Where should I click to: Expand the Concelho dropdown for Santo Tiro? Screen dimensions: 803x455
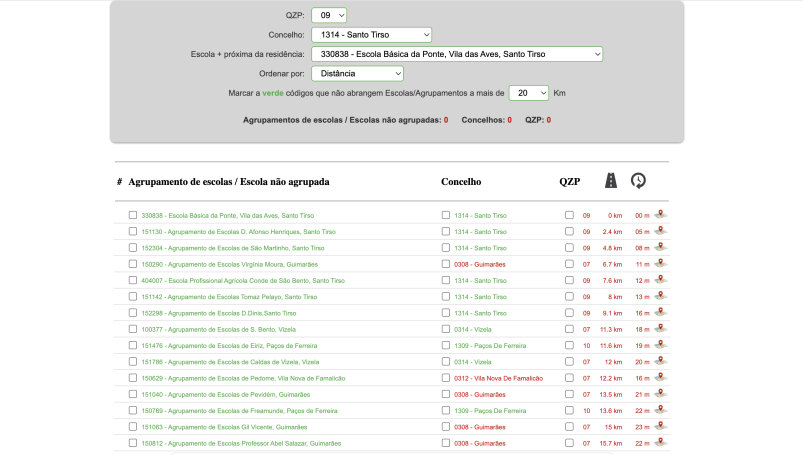tap(370, 34)
